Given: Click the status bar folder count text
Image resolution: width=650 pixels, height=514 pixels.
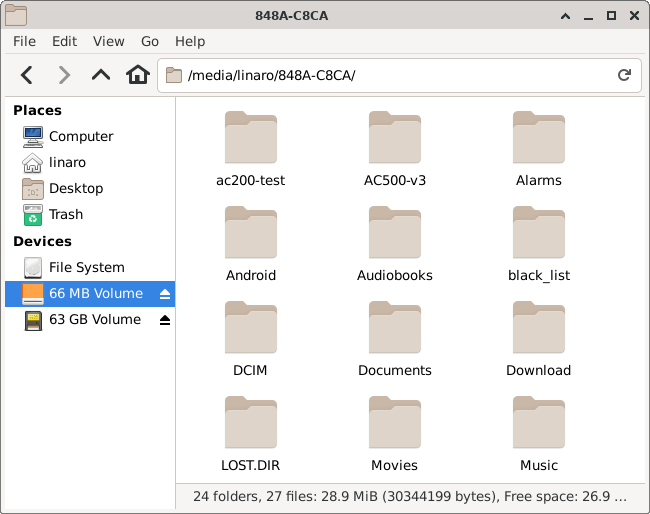Looking at the screenshot, I should (410, 496).
